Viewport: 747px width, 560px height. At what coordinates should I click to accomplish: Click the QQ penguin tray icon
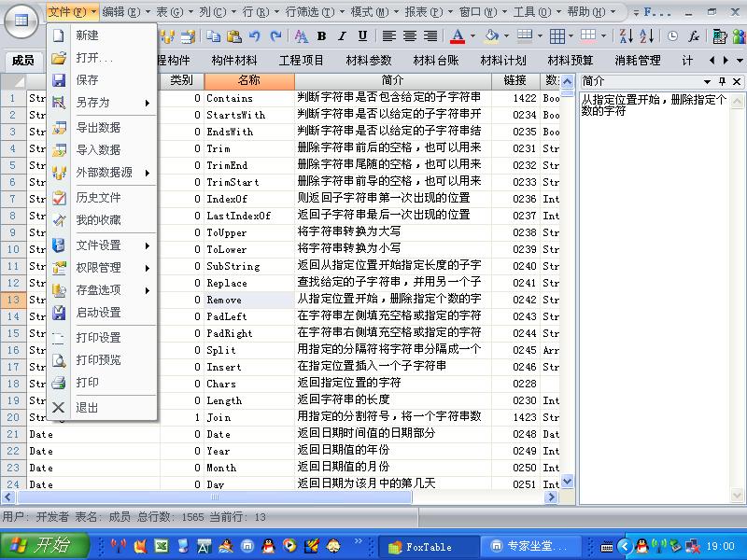[641, 546]
